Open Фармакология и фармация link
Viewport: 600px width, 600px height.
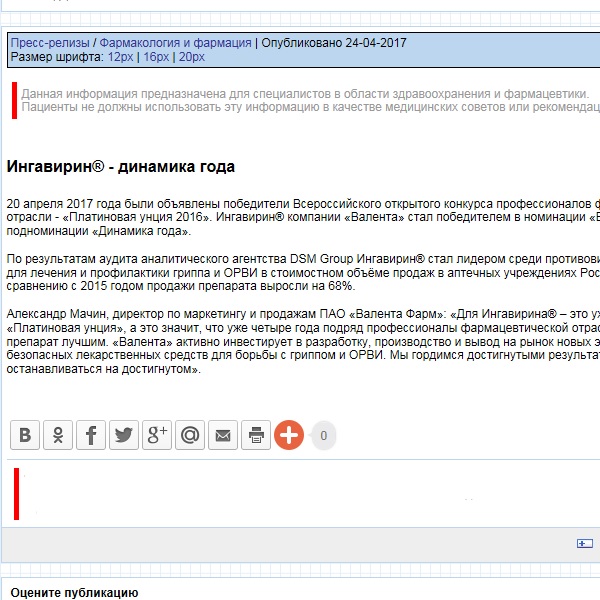tap(175, 43)
